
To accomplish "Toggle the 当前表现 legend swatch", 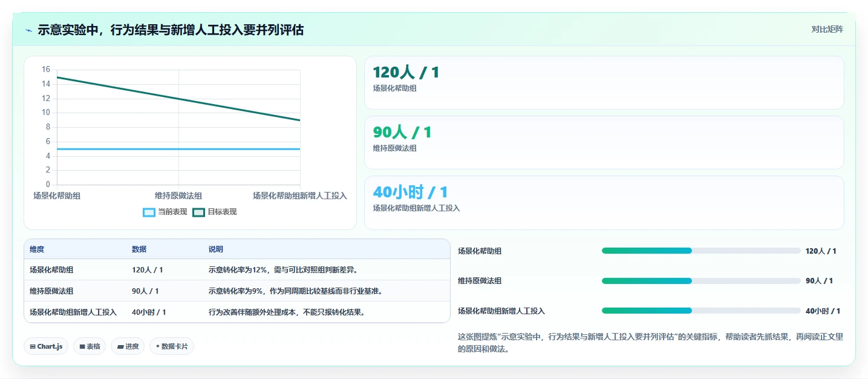I will 149,212.
